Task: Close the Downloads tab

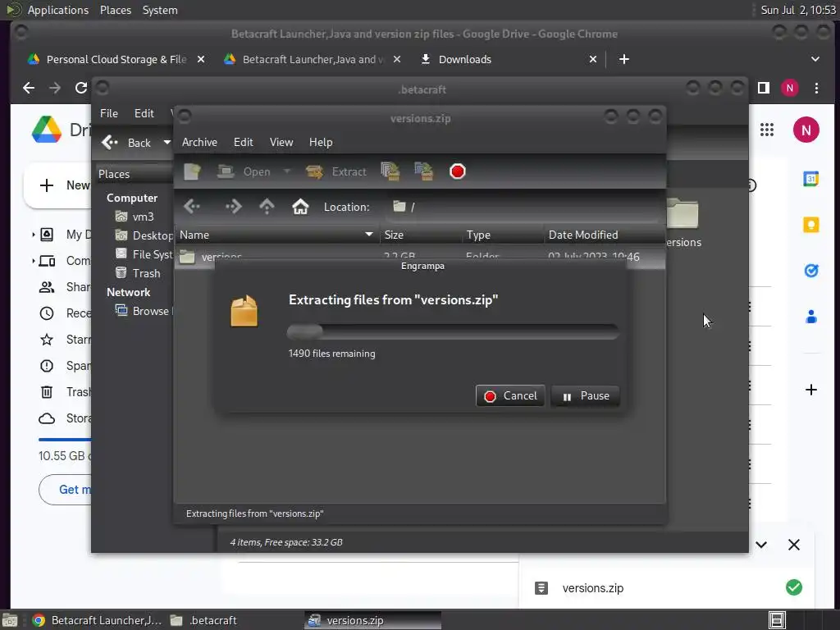Action: [592, 59]
